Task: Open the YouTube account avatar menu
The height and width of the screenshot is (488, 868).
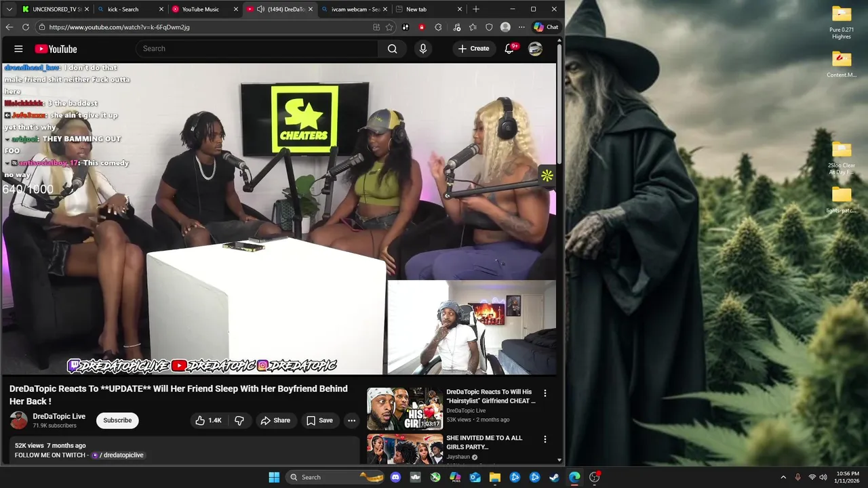Action: coord(535,49)
